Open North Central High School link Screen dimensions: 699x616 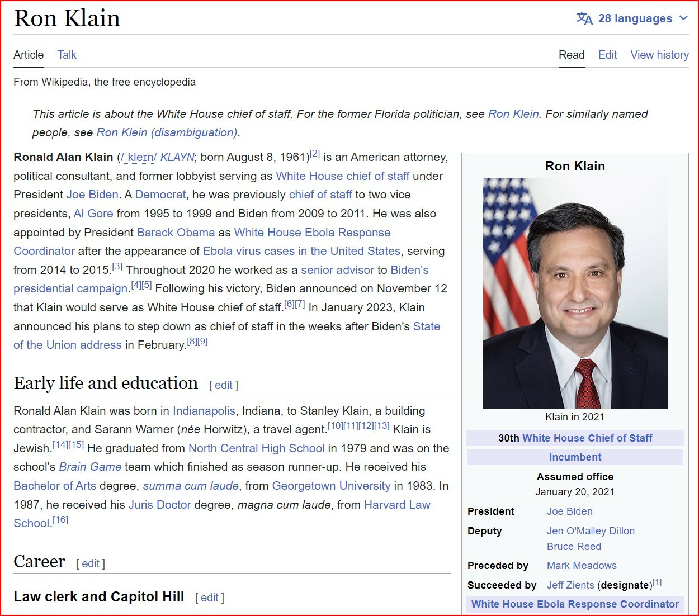coord(256,448)
